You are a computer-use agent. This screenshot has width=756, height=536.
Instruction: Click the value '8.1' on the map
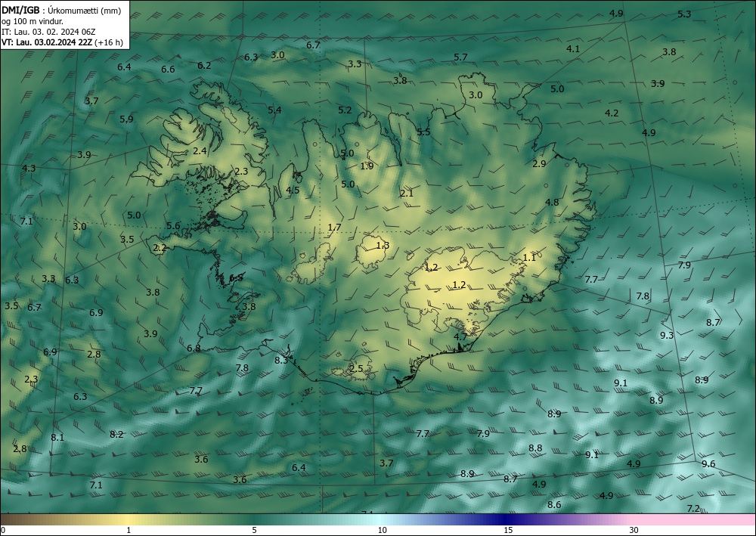[x=57, y=438]
